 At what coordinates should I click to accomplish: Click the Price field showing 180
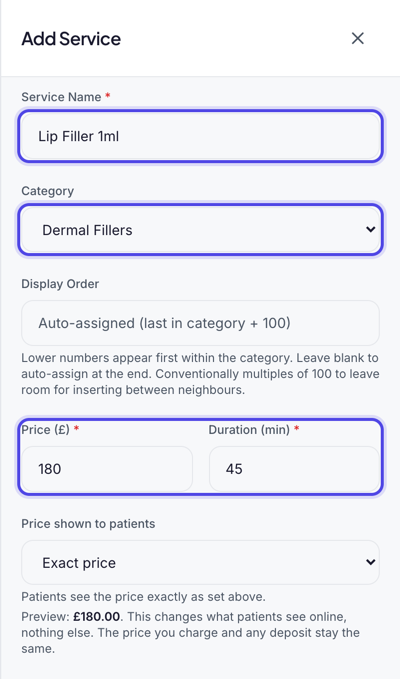(107, 469)
